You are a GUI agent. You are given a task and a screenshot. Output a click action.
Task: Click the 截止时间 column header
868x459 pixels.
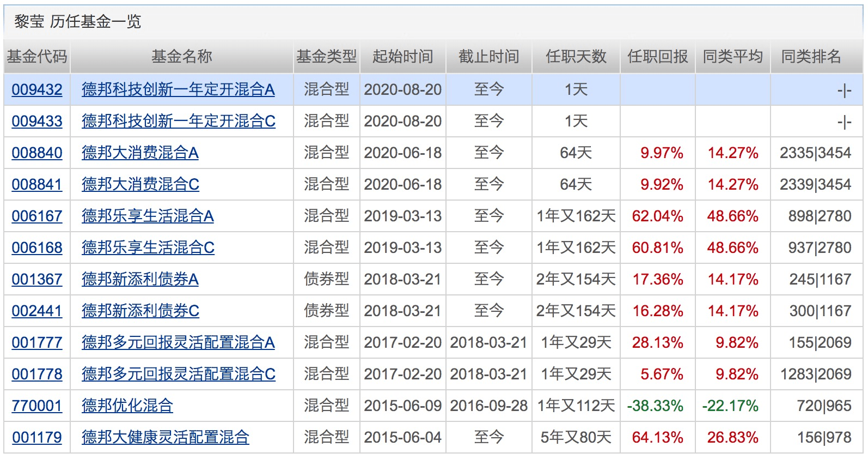tap(489, 57)
